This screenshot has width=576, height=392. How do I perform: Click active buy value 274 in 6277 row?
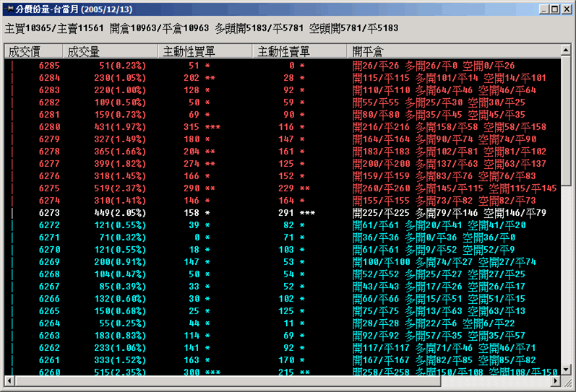tap(192, 164)
